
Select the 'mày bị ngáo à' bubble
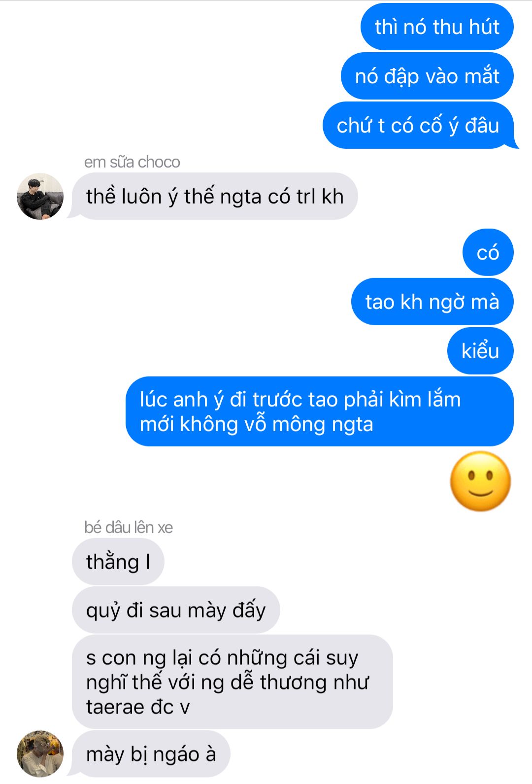point(151,754)
